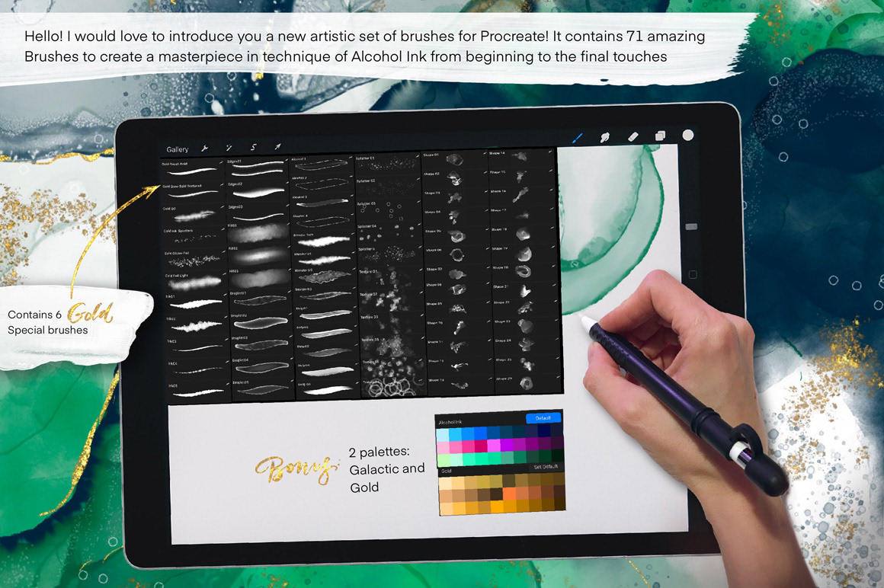This screenshot has height=588, width=884.
Task: Select the Alcohol 3 brush
Action: [x=322, y=203]
